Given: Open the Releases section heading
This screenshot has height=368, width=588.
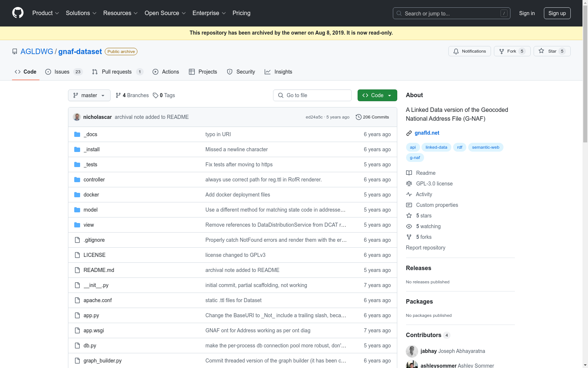Looking at the screenshot, I should (x=419, y=268).
